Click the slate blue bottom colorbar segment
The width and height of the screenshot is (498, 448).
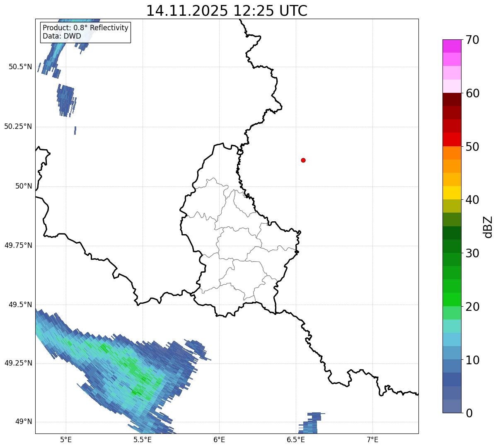click(452, 406)
